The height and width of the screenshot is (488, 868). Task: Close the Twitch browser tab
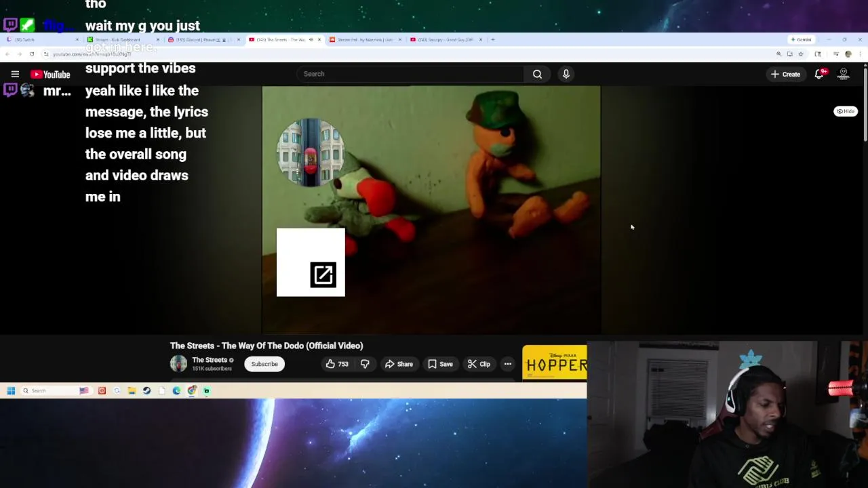pyautogui.click(x=77, y=39)
